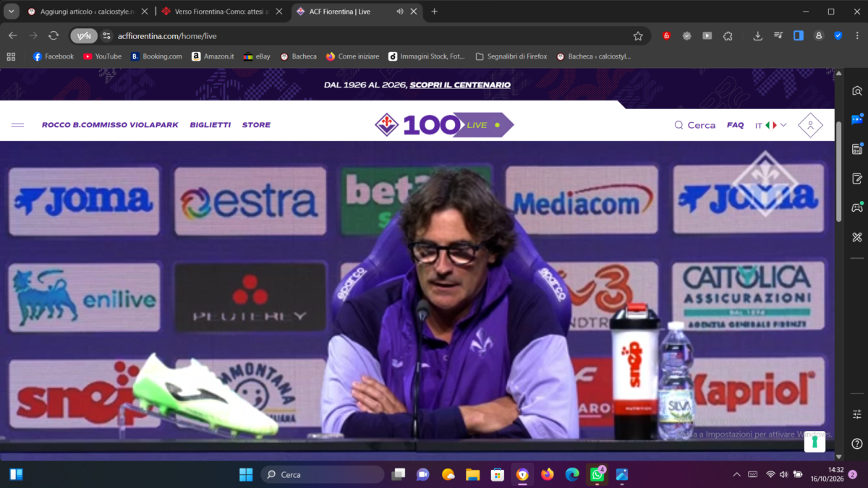868x488 pixels.
Task: Open the Store menu item
Action: (256, 125)
